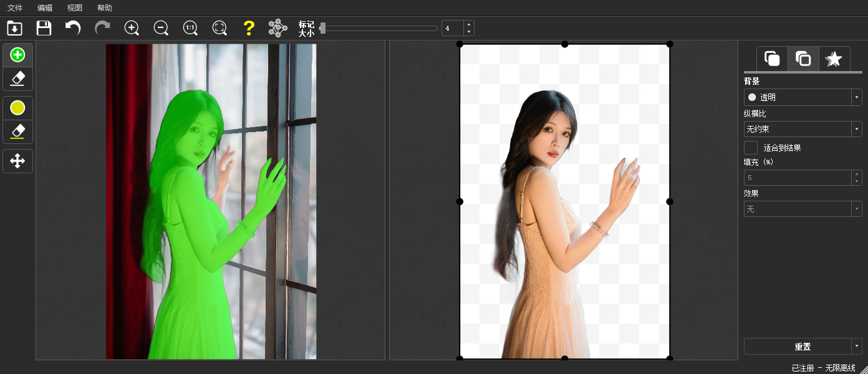Select the yellow circle marker tool
This screenshot has width=868, height=374.
(x=17, y=108)
